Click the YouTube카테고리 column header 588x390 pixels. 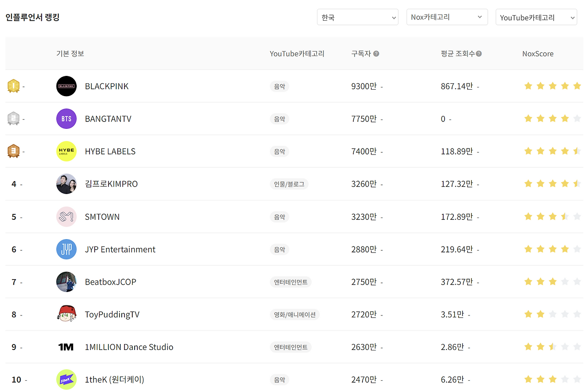(x=297, y=54)
